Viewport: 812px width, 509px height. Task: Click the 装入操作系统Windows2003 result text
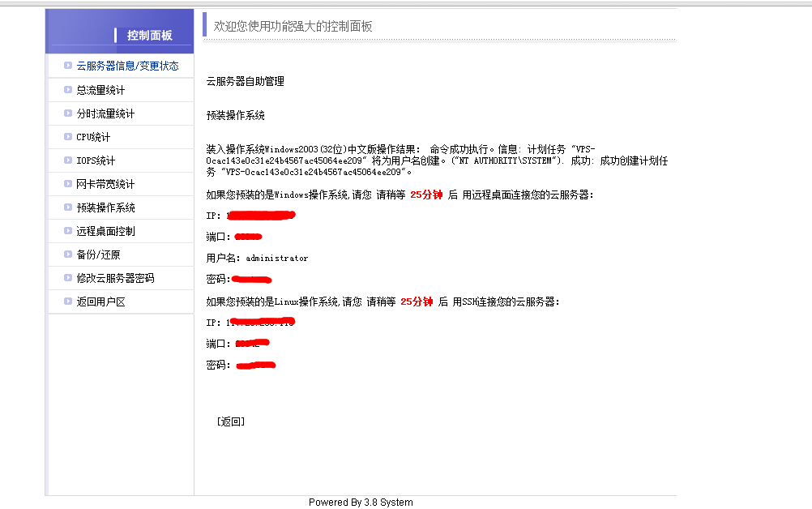point(437,160)
